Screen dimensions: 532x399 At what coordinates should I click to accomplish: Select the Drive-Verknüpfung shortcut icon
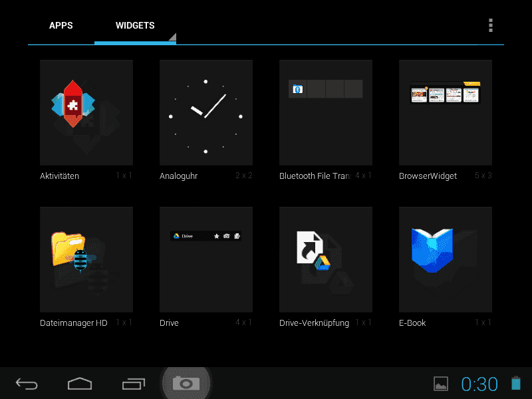click(313, 251)
